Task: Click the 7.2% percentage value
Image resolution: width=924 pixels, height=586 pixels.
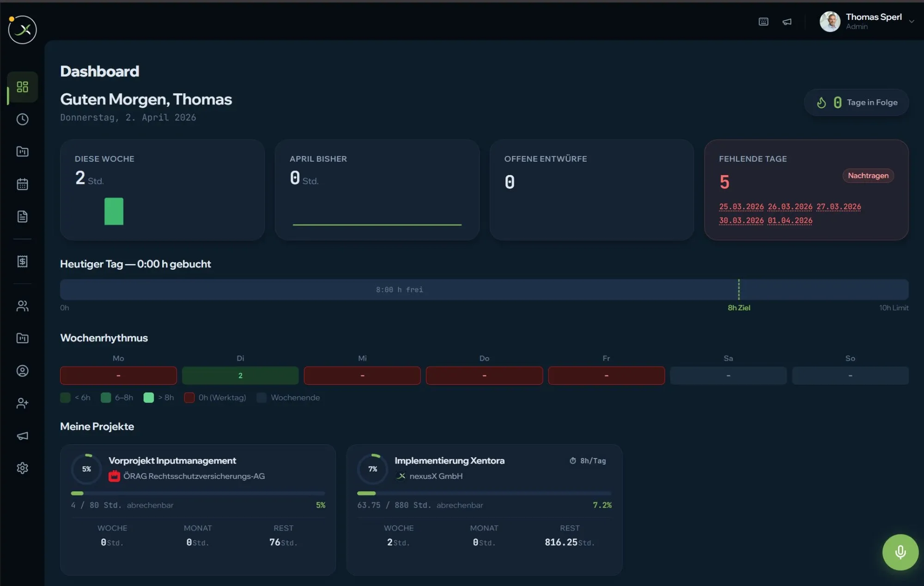Action: (602, 505)
